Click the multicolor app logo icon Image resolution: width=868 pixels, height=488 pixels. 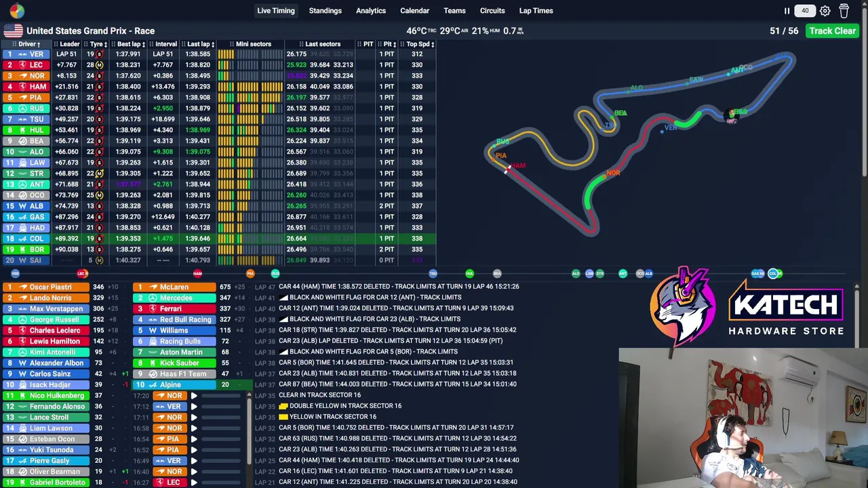(16, 11)
